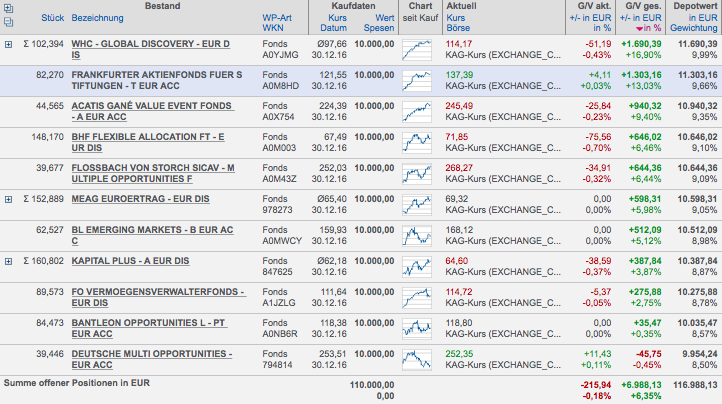Screen dimensions: 722x404
Task: Open chart thumbnail for Frankfurter Aktienfonds
Action: pos(417,81)
